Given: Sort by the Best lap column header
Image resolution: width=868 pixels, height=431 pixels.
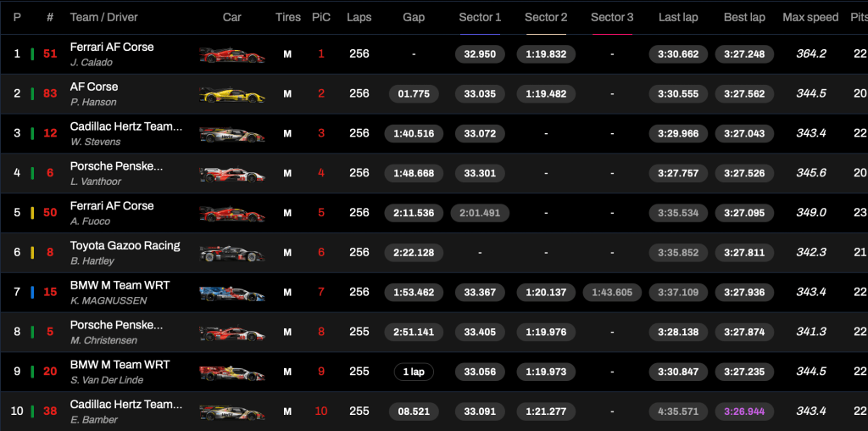Looking at the screenshot, I should coord(744,17).
